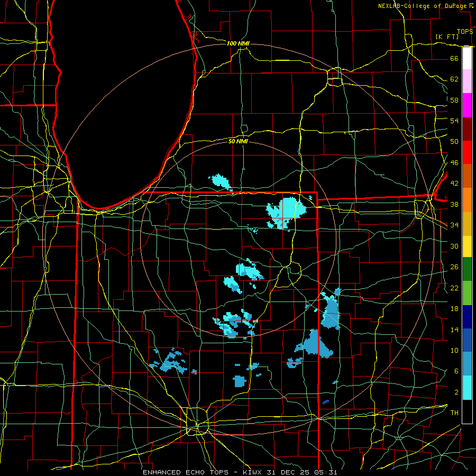Click the [K FT] units label
This screenshot has width=476, height=476.
click(447, 36)
